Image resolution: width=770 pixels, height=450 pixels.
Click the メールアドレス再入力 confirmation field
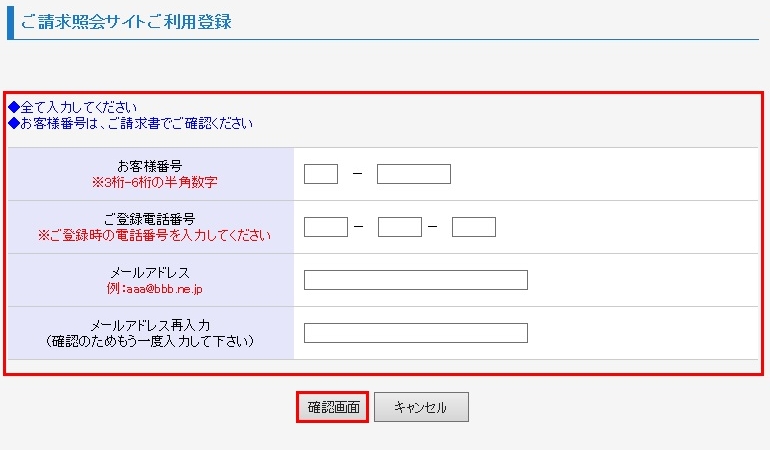(x=416, y=333)
